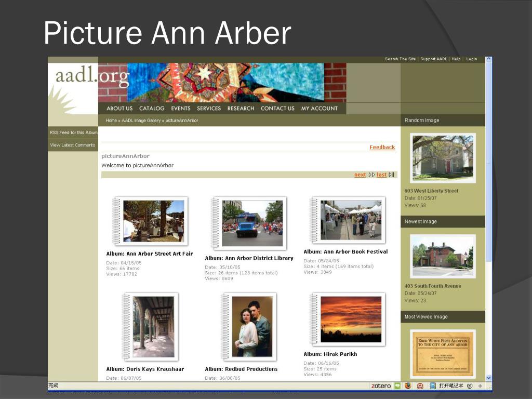Open Zotero from the status bar
This screenshot has height=399, width=532.
coord(381,386)
